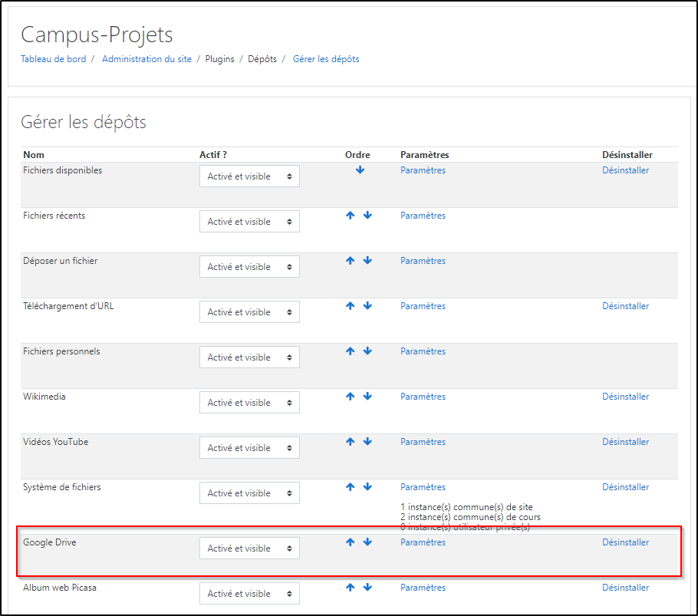Move Vidéos YouTube up in order
Image resolution: width=698 pixels, height=616 pixels.
[351, 442]
